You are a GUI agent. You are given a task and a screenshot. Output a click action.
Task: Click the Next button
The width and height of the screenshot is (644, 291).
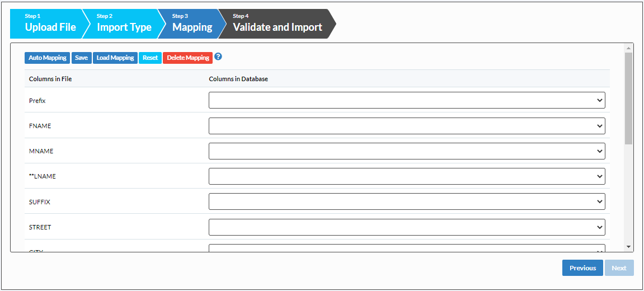(619, 268)
